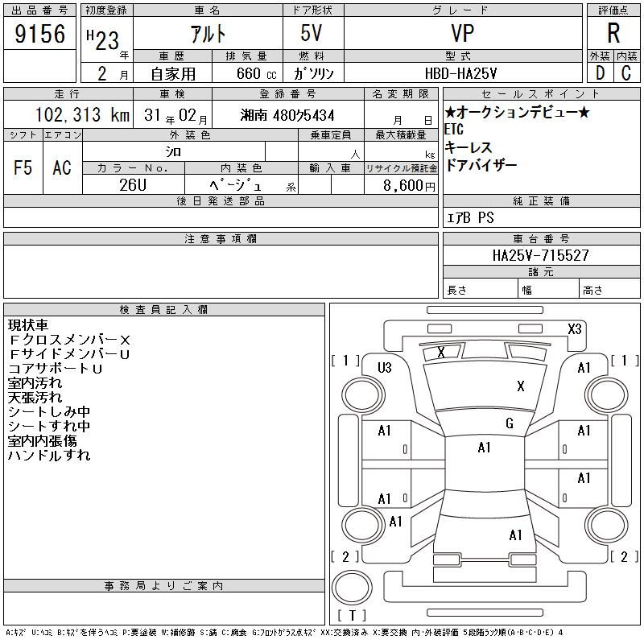Image resolution: width=644 pixels, height=644 pixels.
Task: Select the ETC entry in sales points
Action: click(455, 130)
